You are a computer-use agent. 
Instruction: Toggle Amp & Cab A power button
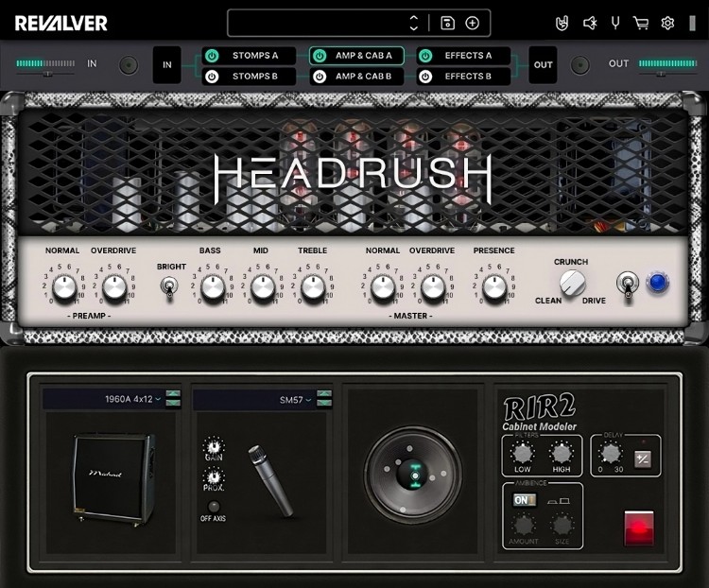[320, 56]
